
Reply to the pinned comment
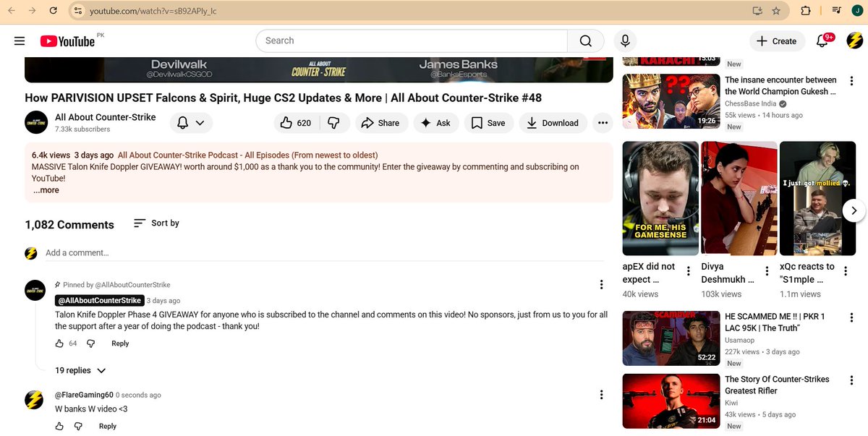click(x=120, y=343)
